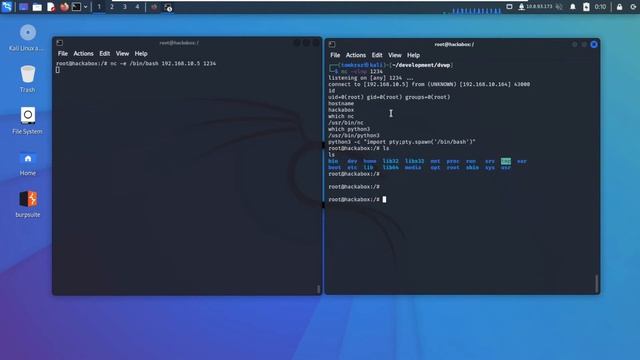640x360 pixels.
Task: Click the right terminal title 'root@hackabox: /'
Action: [454, 44]
